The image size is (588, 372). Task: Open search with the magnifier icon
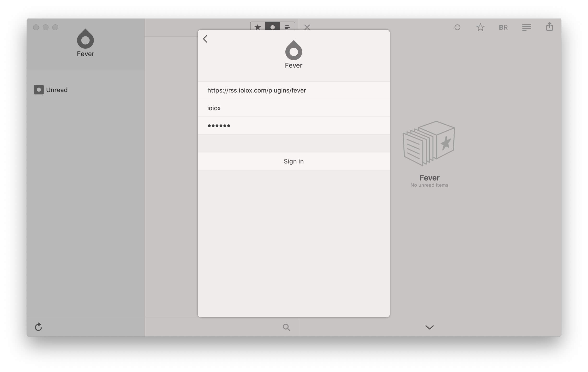point(286,327)
